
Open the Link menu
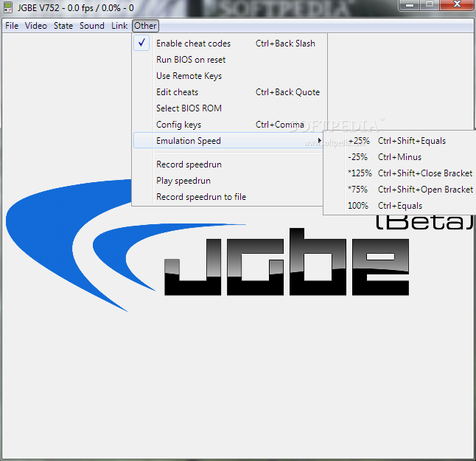(x=119, y=26)
